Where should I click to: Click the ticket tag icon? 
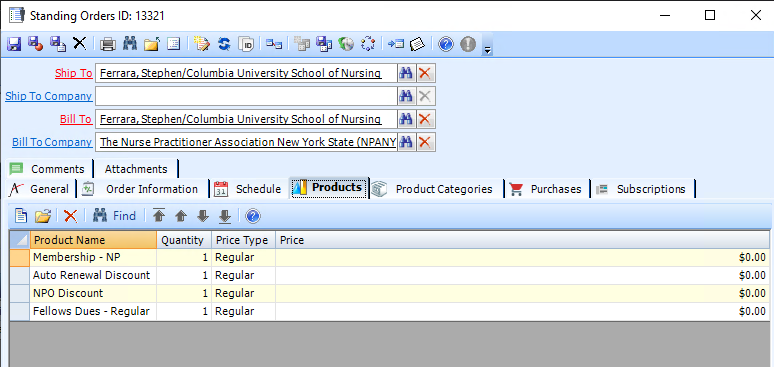point(418,44)
